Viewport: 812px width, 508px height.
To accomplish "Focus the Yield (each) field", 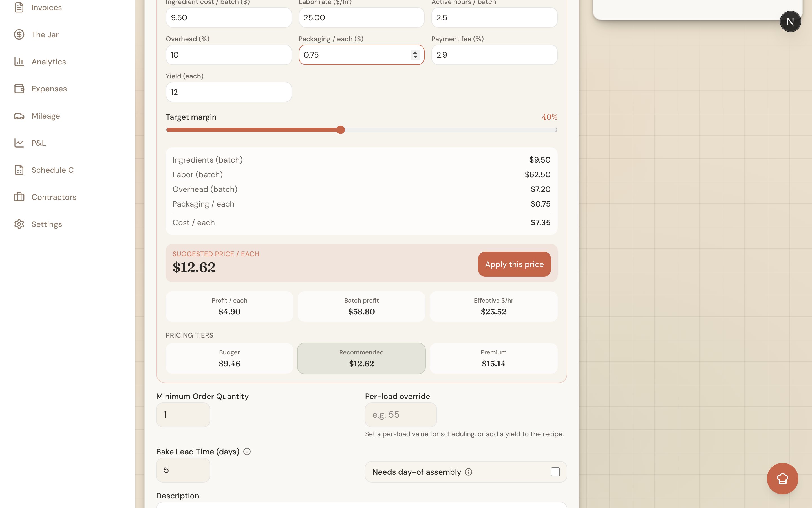I will [229, 92].
